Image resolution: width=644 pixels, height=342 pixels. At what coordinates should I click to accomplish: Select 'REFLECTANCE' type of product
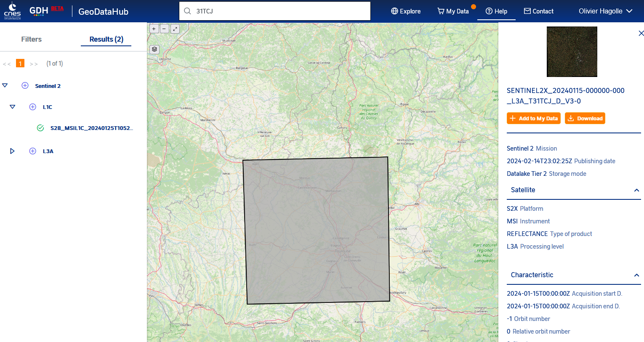(x=527, y=234)
